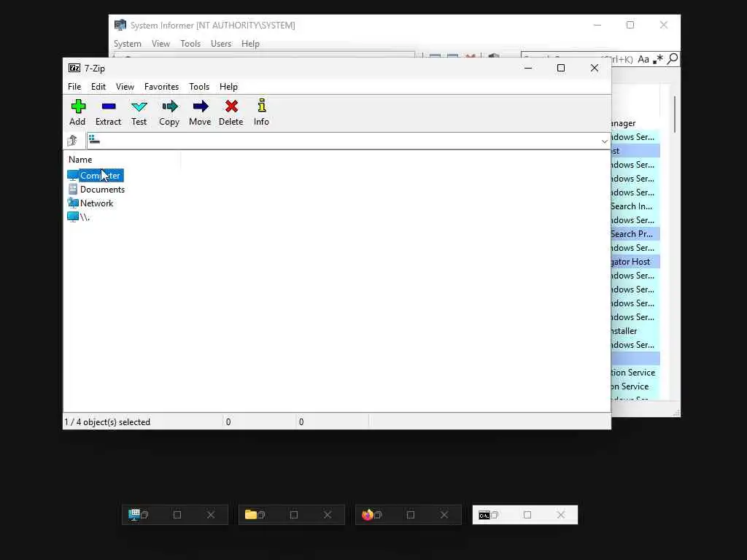Click the command prompt thumbnail icon
Image resolution: width=747 pixels, height=560 pixels.
(x=484, y=516)
